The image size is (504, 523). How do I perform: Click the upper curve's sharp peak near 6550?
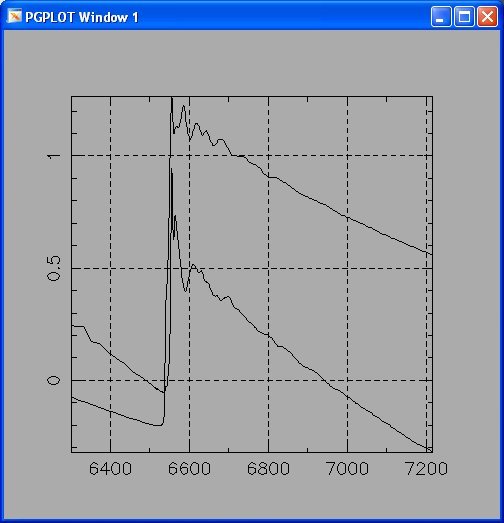point(171,99)
